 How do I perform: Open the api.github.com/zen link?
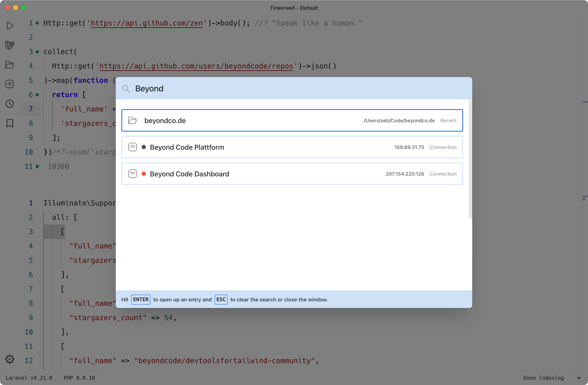pyautogui.click(x=147, y=23)
